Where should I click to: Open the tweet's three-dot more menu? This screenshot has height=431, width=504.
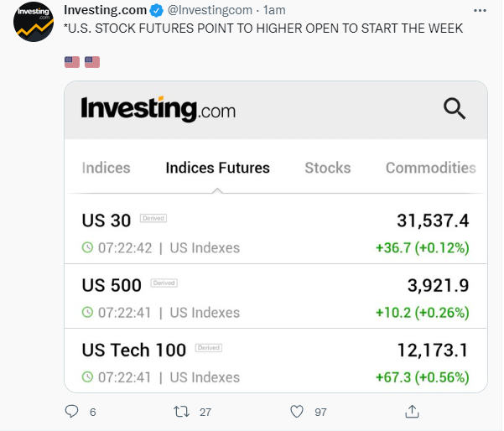coord(480,11)
